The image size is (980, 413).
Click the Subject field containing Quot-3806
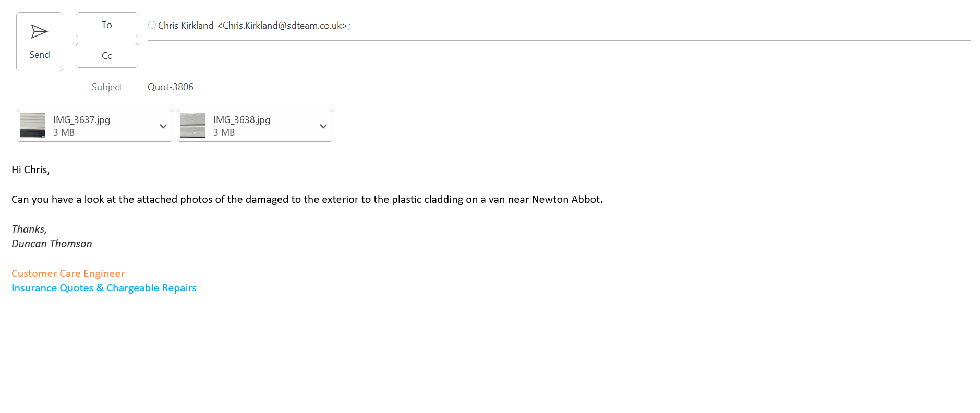(171, 87)
